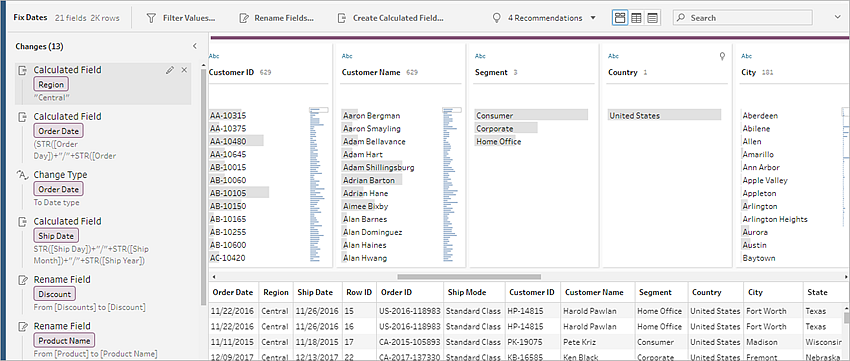Click the Order Date calculated field pill
Screen dimensions: 850x361
pos(59,131)
